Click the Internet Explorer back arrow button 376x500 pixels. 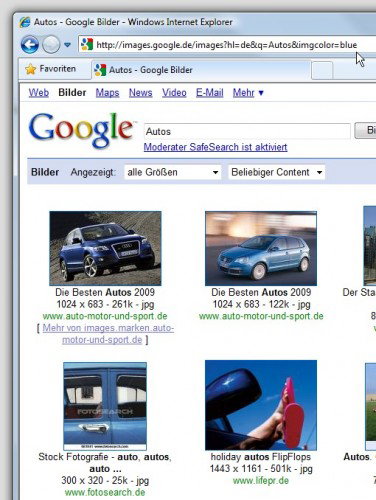(x=30, y=44)
